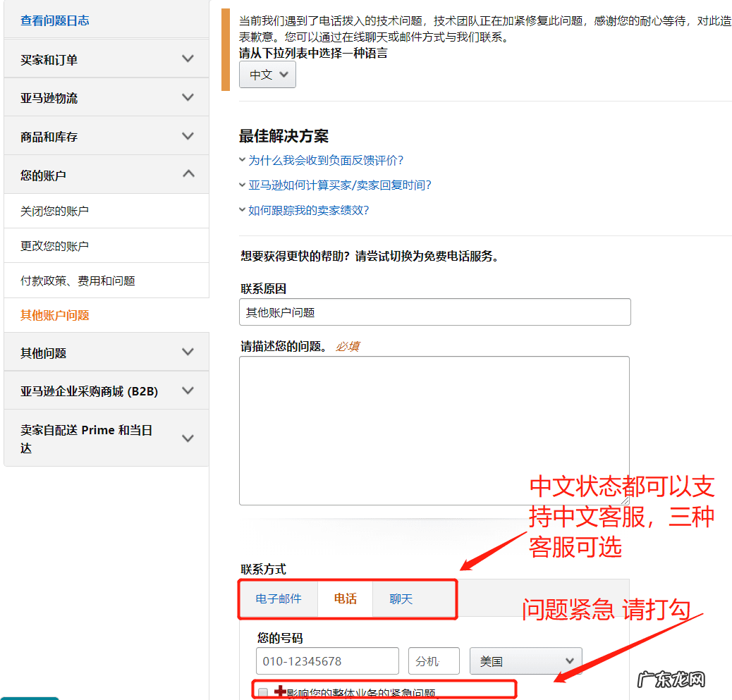Image resolution: width=732 pixels, height=700 pixels.
Task: Open the 中文 language dropdown
Action: (x=267, y=73)
